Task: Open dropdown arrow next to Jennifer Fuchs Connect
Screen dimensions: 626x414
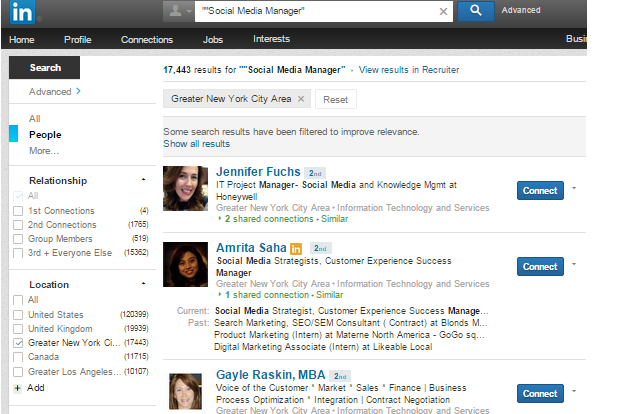Action: (x=574, y=188)
